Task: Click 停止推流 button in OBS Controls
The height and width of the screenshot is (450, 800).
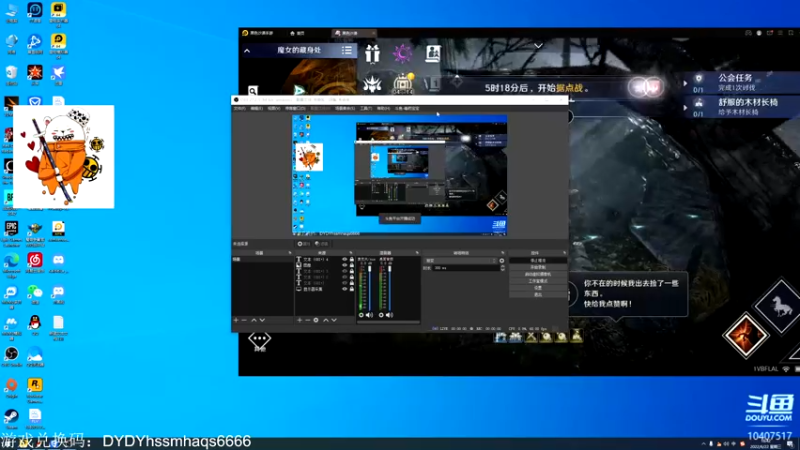Action: (538, 260)
